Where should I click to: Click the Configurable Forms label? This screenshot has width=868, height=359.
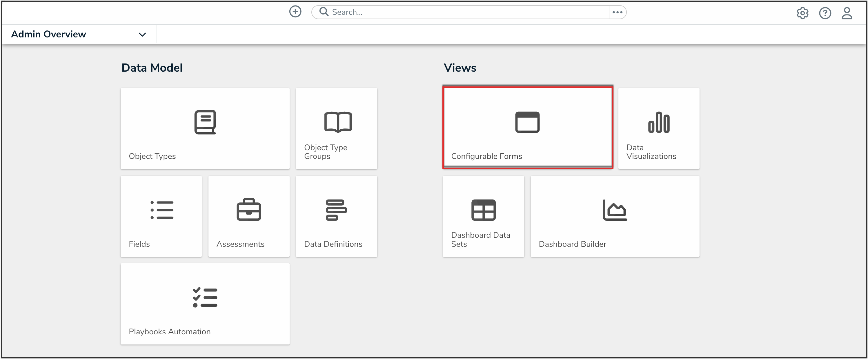[486, 156]
